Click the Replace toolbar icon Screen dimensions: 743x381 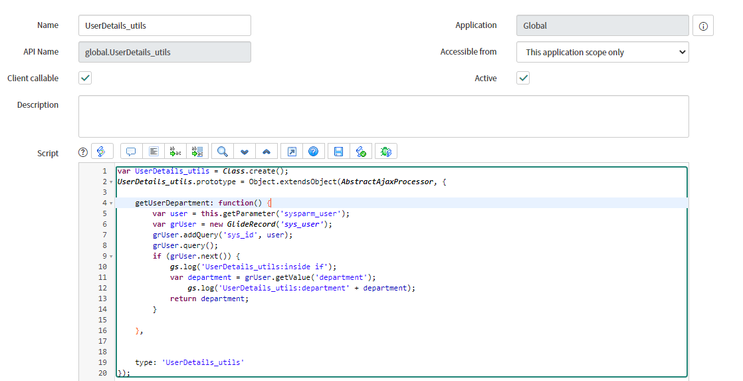(x=175, y=152)
